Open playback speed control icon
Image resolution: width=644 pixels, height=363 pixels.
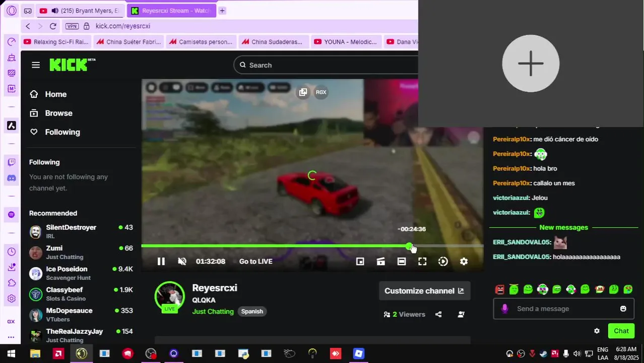click(x=443, y=261)
